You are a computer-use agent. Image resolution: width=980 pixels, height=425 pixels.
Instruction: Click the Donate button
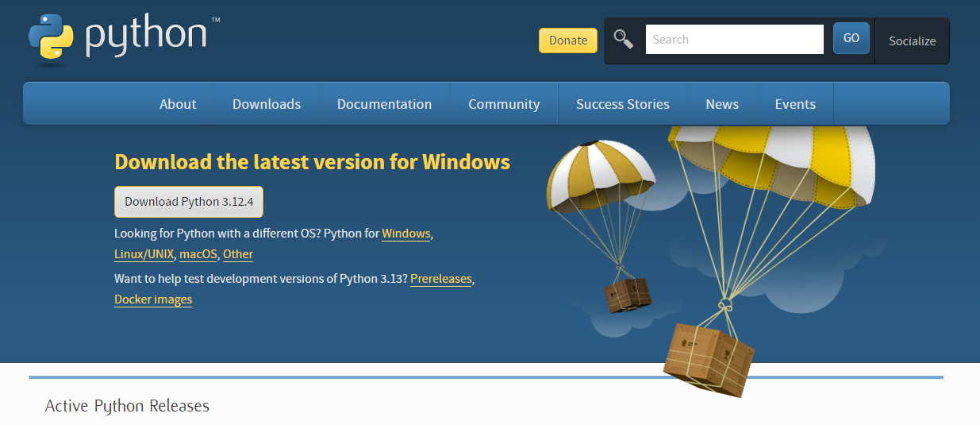click(568, 41)
